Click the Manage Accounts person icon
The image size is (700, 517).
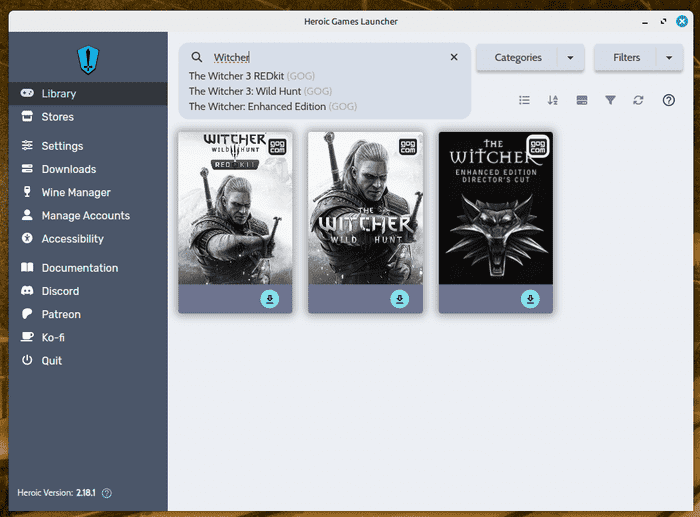(27, 215)
